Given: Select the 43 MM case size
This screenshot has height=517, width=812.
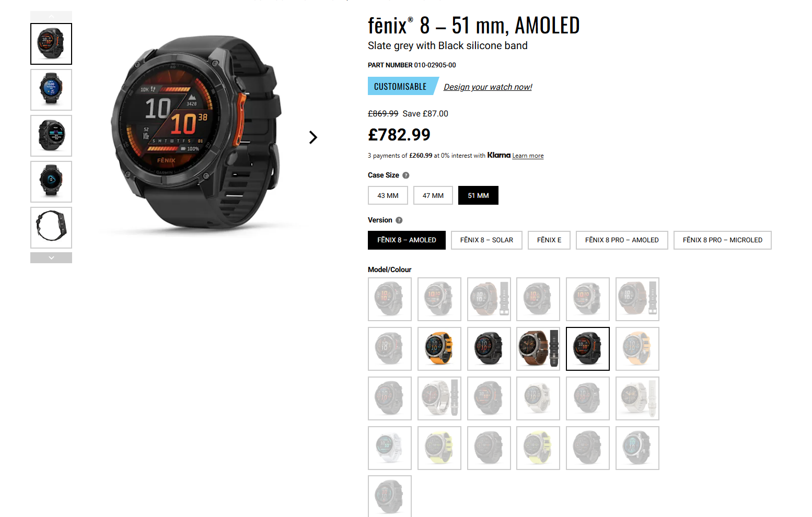Looking at the screenshot, I should pos(388,195).
